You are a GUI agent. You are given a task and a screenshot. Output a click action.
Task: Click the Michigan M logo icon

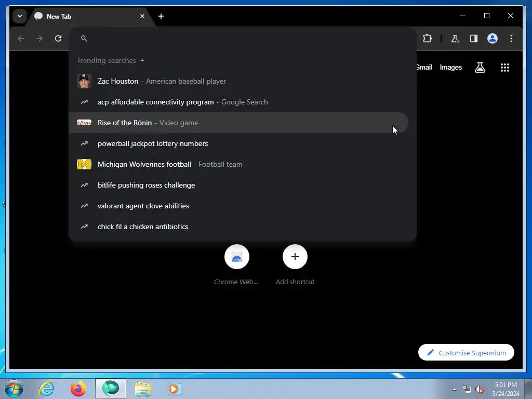pos(84,164)
